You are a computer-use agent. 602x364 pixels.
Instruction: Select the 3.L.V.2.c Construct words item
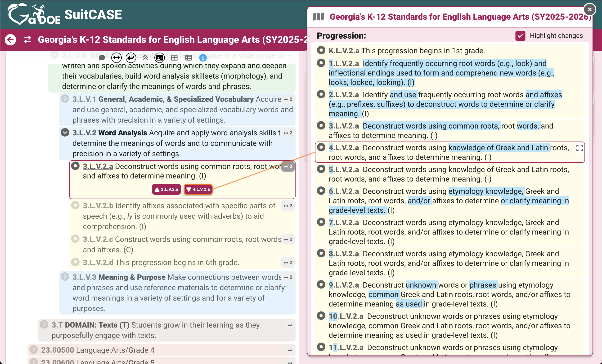click(x=182, y=244)
